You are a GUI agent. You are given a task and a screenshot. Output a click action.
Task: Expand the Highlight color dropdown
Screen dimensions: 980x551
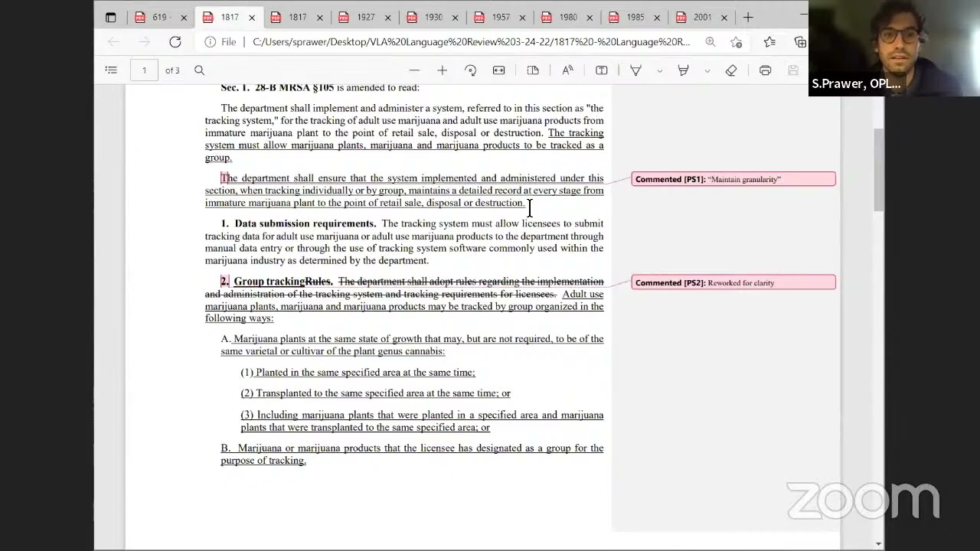click(707, 70)
